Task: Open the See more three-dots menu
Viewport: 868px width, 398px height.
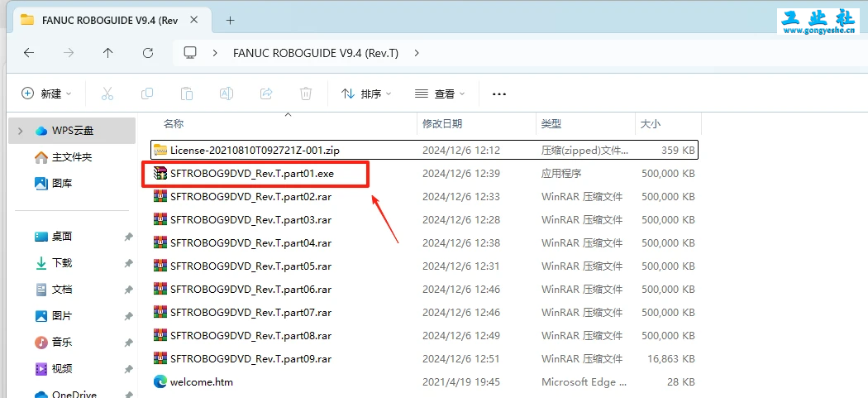Action: (499, 94)
